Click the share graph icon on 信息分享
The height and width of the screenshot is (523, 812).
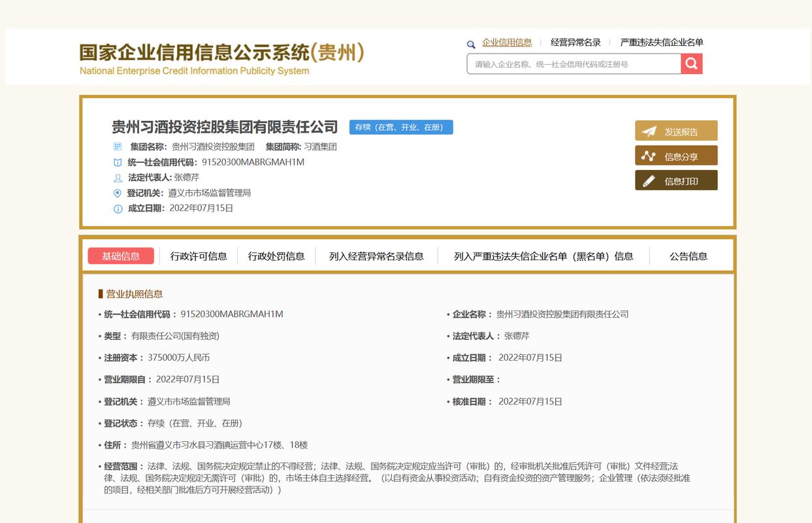(648, 156)
